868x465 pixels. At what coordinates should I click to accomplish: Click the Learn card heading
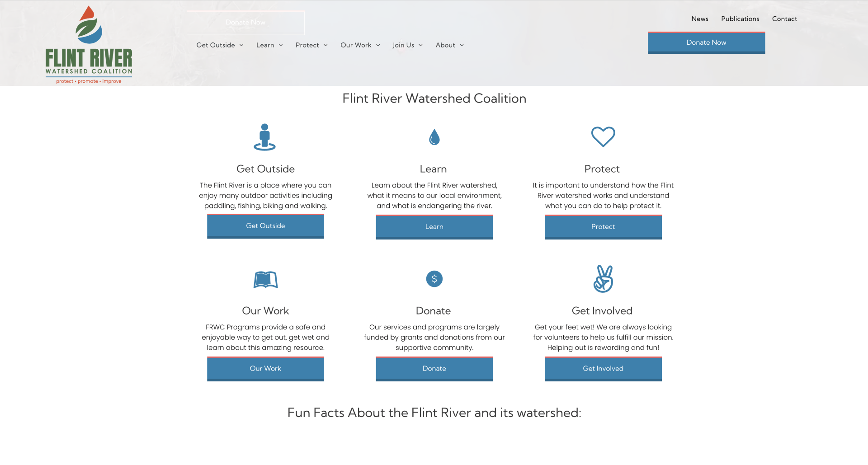pos(433,169)
